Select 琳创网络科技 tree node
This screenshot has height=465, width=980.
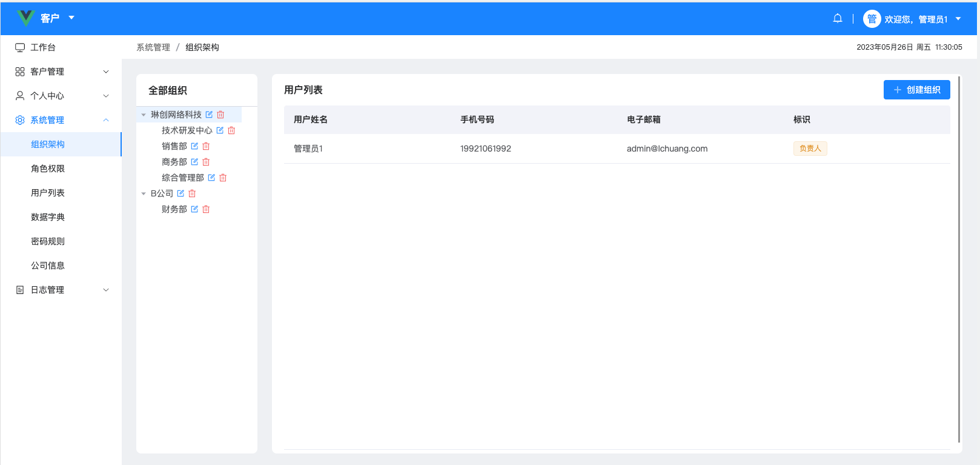[x=176, y=115]
